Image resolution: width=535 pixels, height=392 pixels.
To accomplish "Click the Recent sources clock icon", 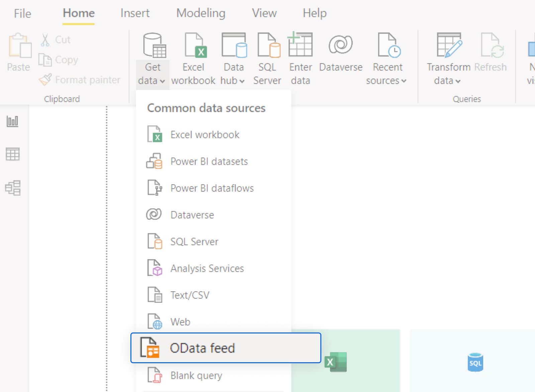I will (389, 45).
